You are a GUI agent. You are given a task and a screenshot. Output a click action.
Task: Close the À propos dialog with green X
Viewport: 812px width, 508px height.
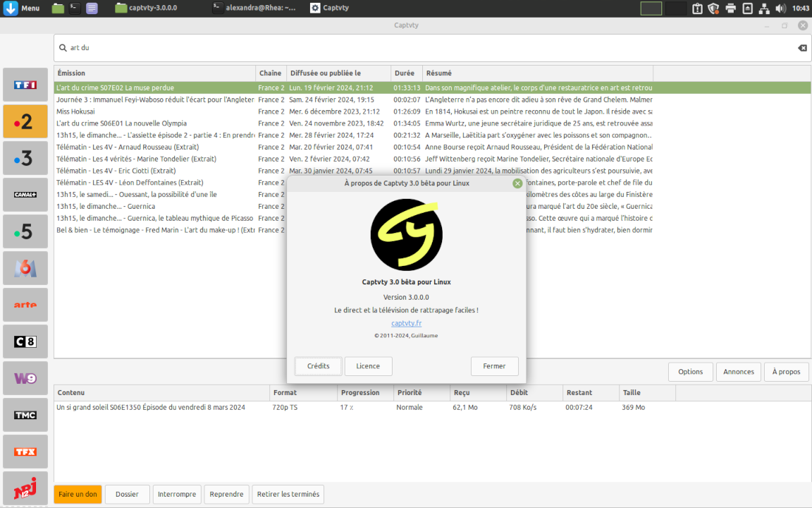coord(517,183)
